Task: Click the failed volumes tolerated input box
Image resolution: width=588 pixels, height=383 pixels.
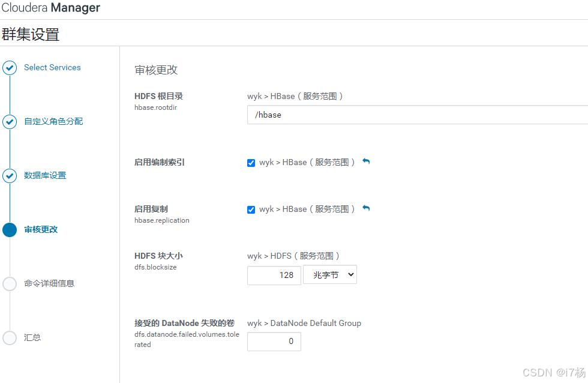Action: [x=274, y=341]
